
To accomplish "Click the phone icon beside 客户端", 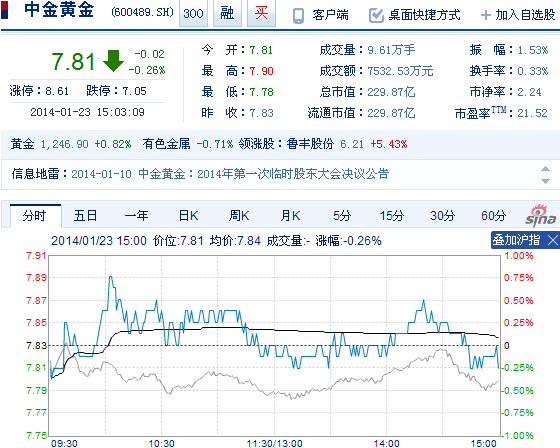I will pos(298,16).
